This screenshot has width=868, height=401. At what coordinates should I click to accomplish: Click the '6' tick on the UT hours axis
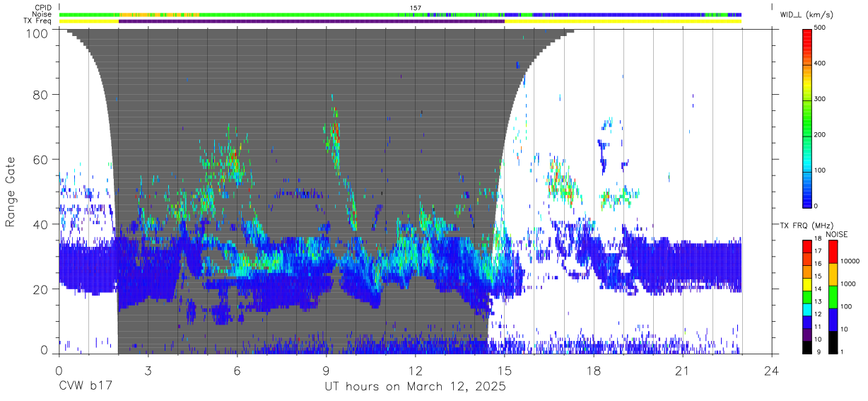(237, 370)
